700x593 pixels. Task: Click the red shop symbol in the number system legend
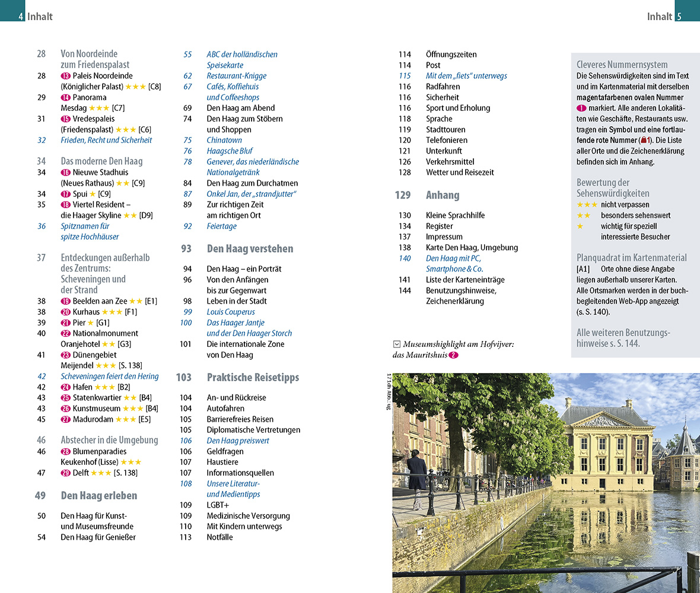coord(643,141)
